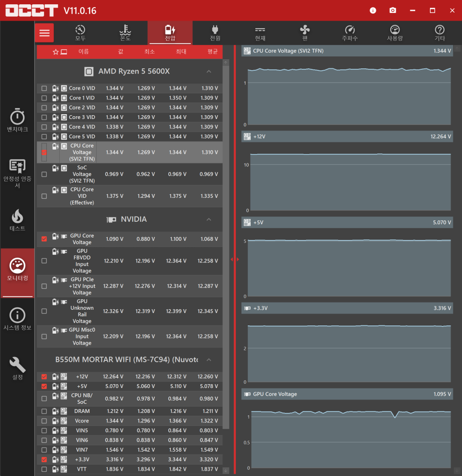Enable the SoC Voltage (SVI2 TFN) checkbox
The width and height of the screenshot is (462, 476).
click(x=44, y=174)
